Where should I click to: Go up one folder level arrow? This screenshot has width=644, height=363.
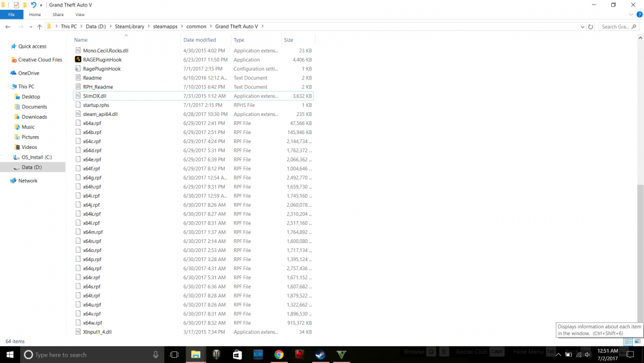(39, 26)
